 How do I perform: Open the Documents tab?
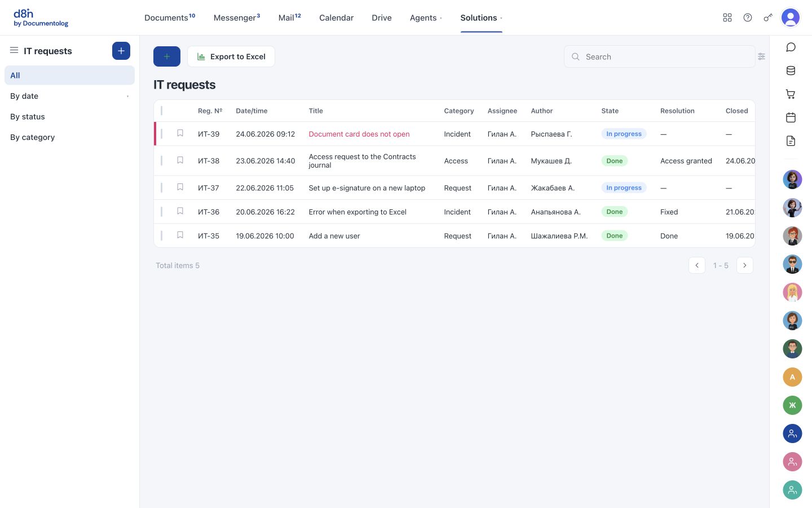pos(170,17)
